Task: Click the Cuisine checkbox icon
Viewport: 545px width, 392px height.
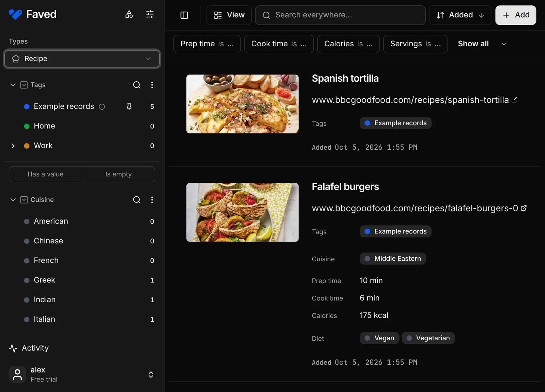Action: tap(24, 200)
